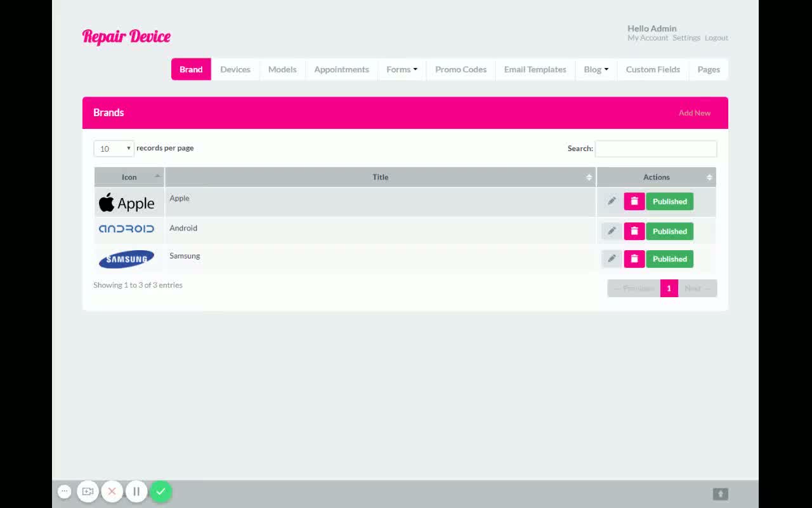Screen dimensions: 812x508
Task: Open the Settings link
Action: point(686,38)
